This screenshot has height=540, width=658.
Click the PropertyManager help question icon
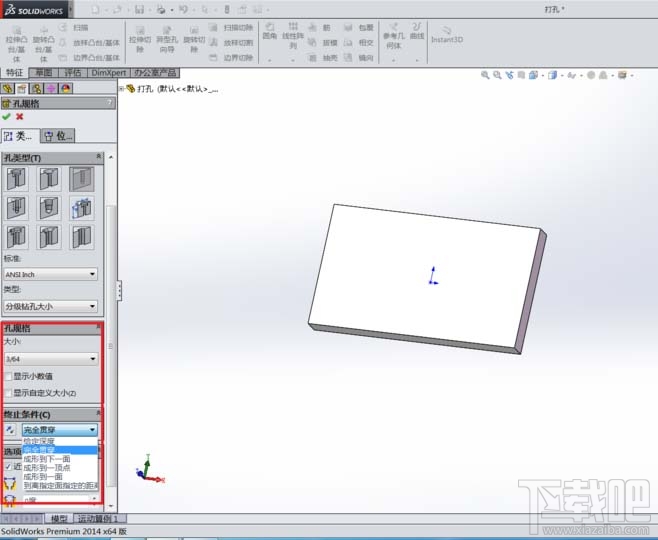pyautogui.click(x=110, y=103)
